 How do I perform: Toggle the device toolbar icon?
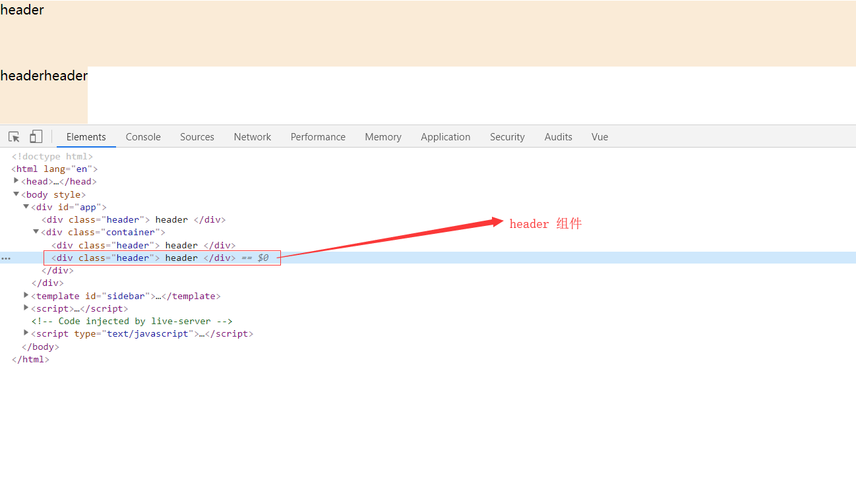36,136
